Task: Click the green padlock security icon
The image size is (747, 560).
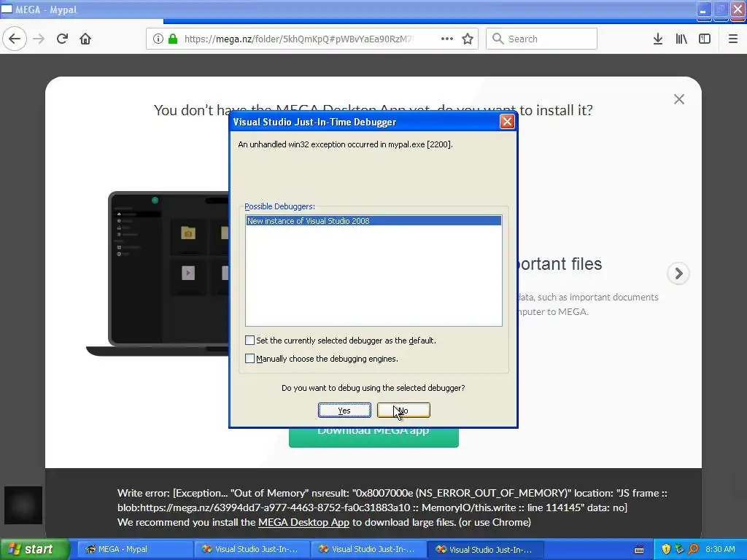Action: (173, 39)
